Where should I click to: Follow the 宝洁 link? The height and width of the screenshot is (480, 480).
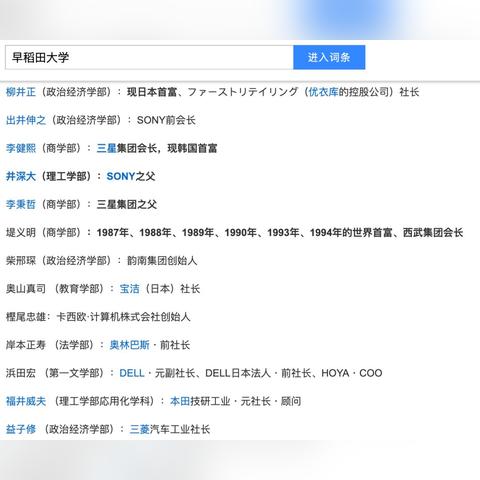pos(129,289)
